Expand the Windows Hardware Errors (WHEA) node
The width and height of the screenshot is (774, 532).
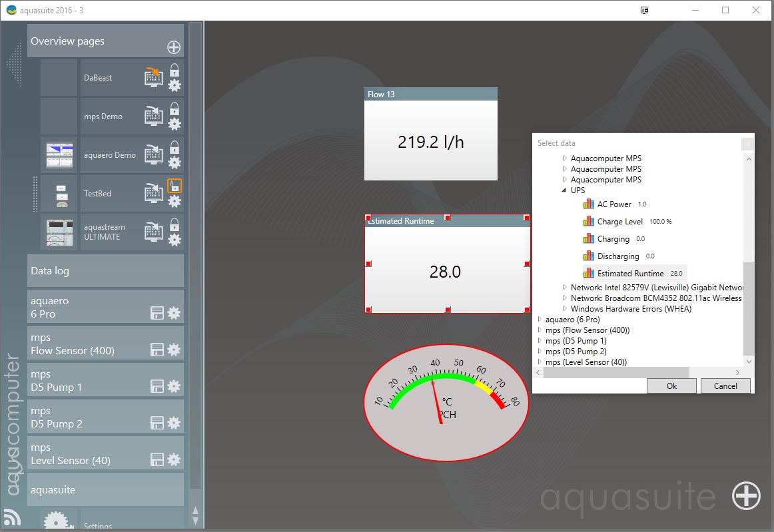[565, 309]
